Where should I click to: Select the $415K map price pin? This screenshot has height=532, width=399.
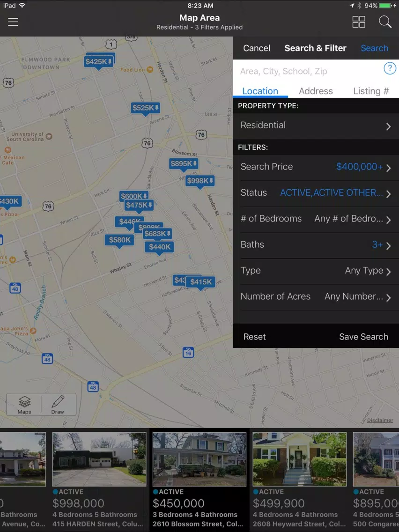click(201, 282)
